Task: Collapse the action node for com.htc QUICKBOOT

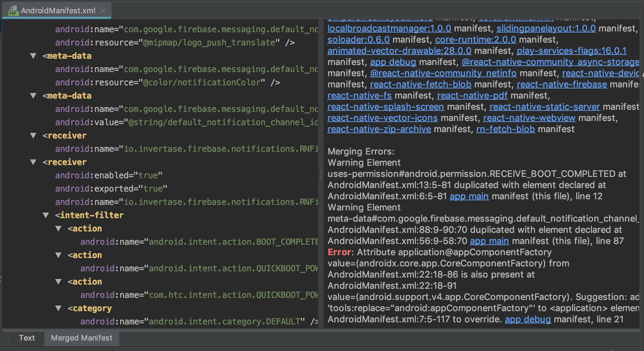Action: click(58, 281)
